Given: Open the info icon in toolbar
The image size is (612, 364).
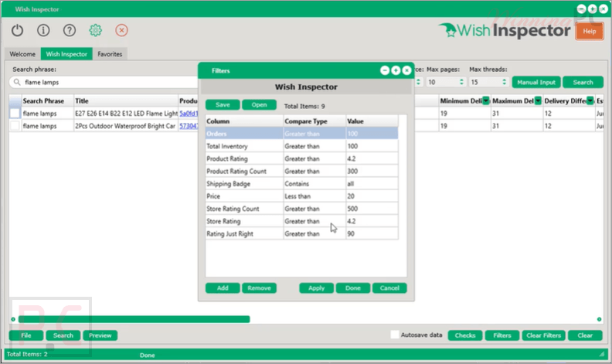Looking at the screenshot, I should click(x=43, y=30).
